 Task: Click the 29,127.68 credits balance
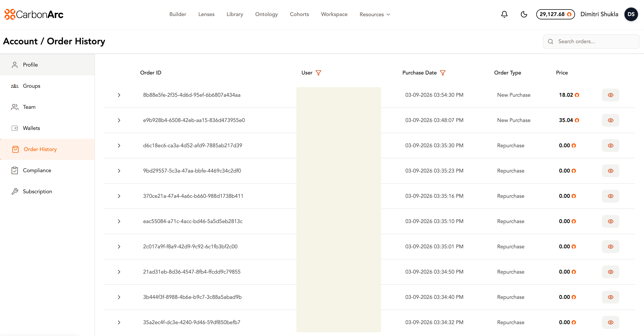point(555,14)
